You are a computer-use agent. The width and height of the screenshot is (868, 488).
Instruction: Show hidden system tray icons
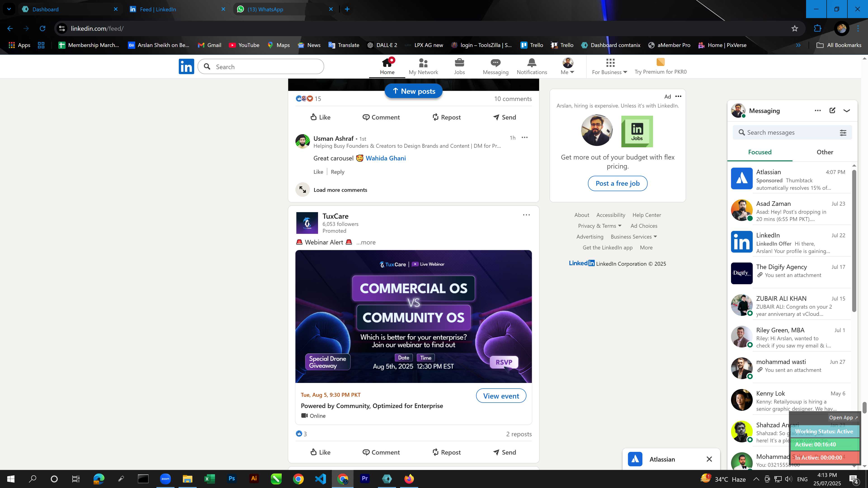756,479
